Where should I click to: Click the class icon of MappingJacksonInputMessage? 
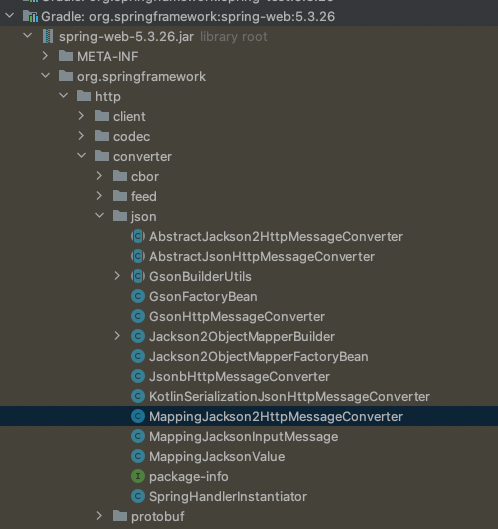138,436
